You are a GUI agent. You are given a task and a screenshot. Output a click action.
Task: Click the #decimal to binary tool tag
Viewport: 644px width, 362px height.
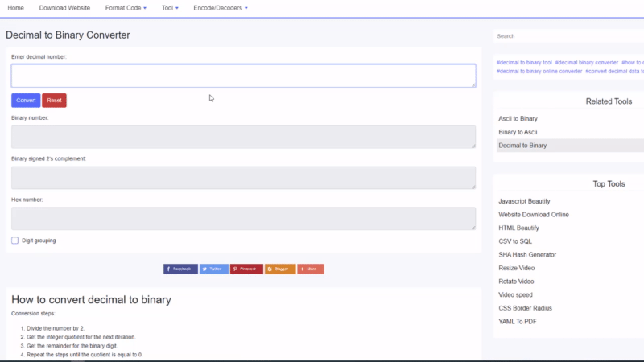[x=524, y=62]
